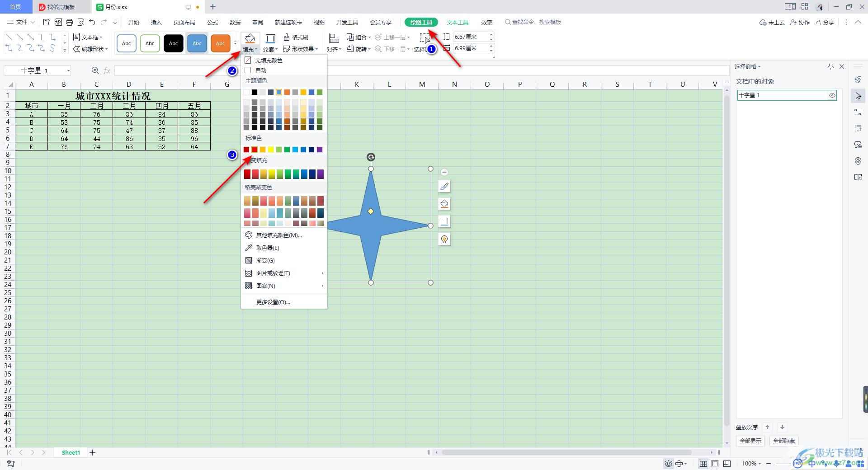Click the floating brush style icon beside the shape

tap(444, 186)
